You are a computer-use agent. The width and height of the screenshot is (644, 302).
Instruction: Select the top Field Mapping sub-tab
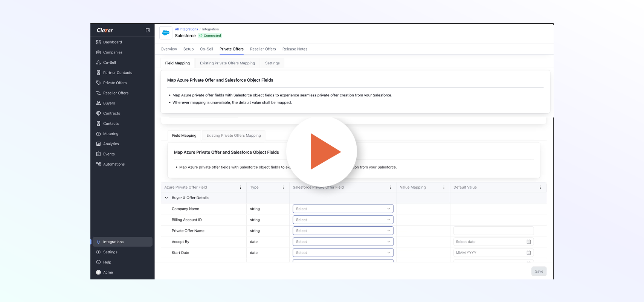pos(177,63)
